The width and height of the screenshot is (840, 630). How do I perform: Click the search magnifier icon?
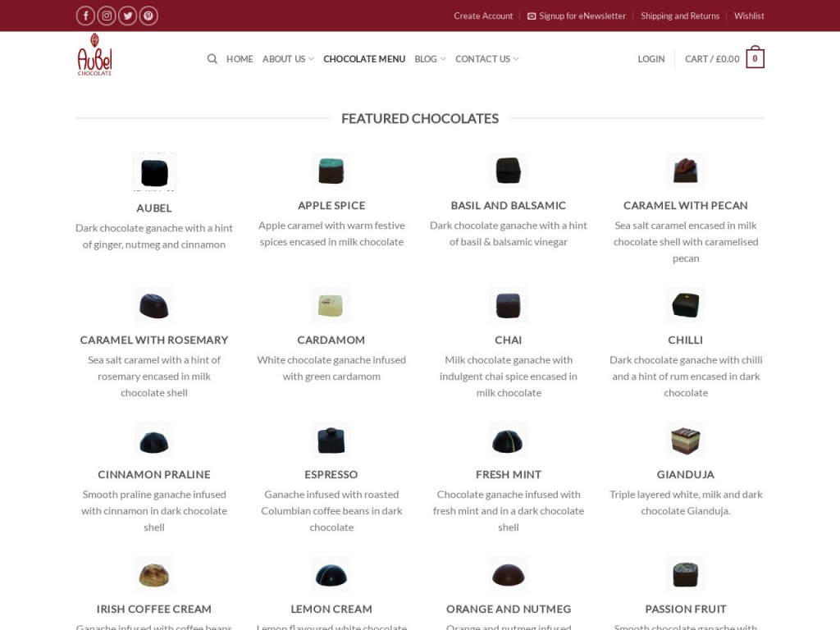[x=212, y=59]
